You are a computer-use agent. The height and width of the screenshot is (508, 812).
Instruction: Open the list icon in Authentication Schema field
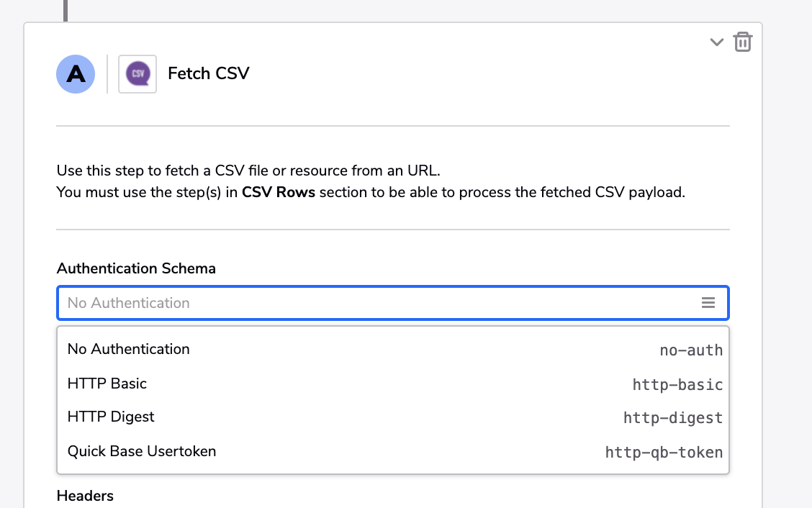point(708,303)
